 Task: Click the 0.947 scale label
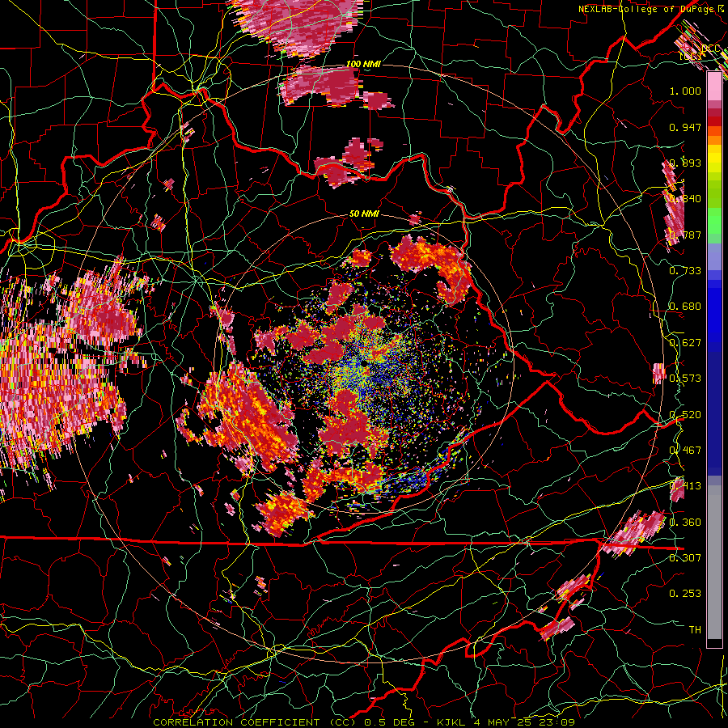pos(685,127)
